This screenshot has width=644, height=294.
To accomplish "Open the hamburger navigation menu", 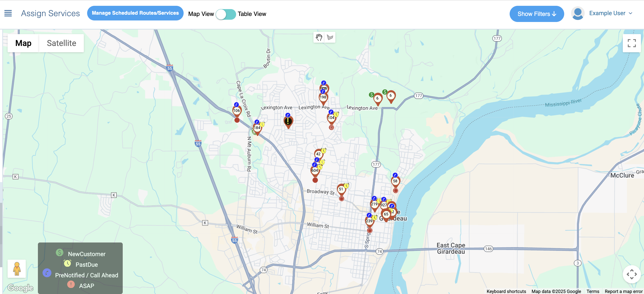I will (x=8, y=13).
